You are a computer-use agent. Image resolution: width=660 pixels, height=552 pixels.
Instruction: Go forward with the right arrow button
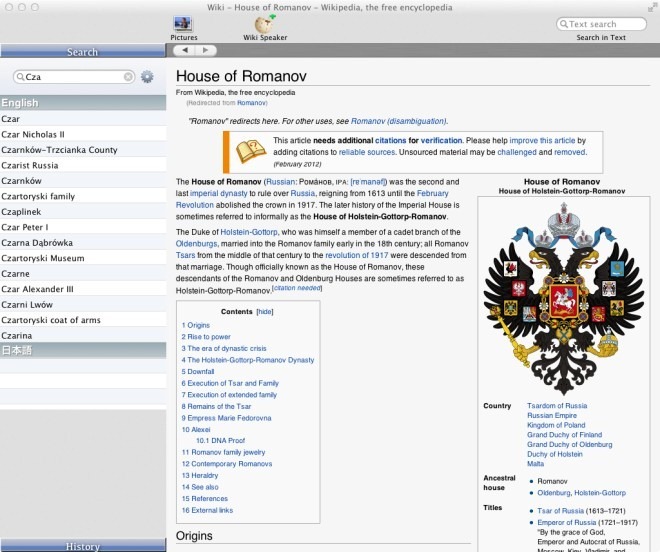pyautogui.click(x=205, y=51)
